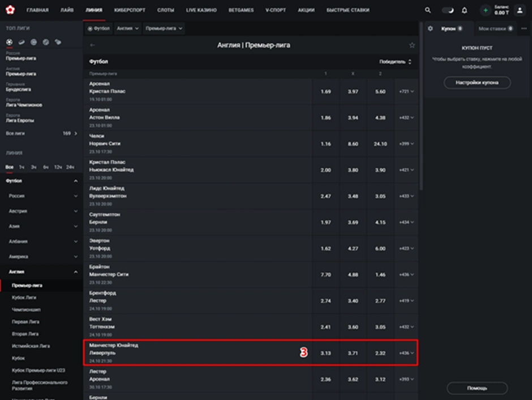Collapse Англия in the sidebar list
The image size is (532, 400).
(76, 272)
